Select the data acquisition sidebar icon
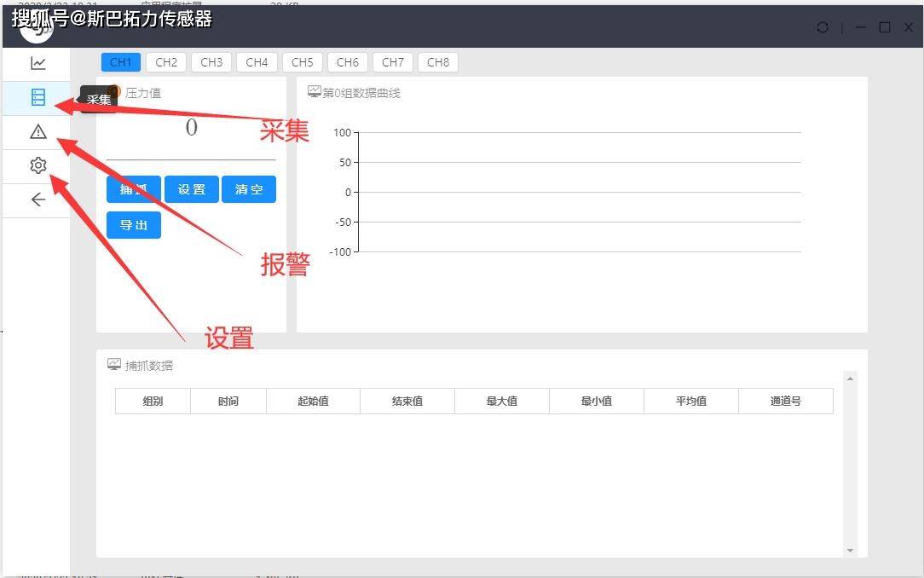Screen dimensions: 924x578 (38, 97)
